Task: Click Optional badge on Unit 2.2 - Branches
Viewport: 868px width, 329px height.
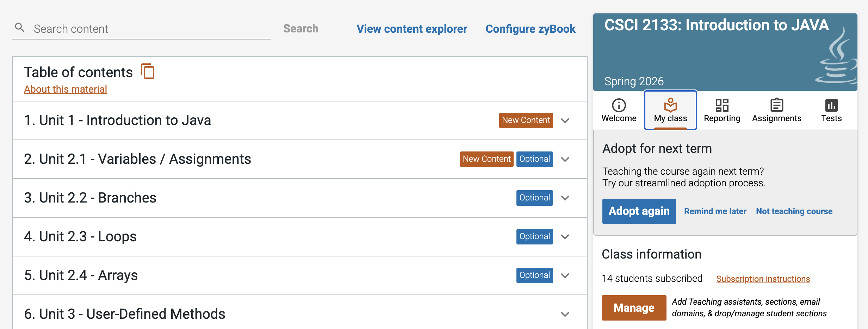Action: [535, 198]
